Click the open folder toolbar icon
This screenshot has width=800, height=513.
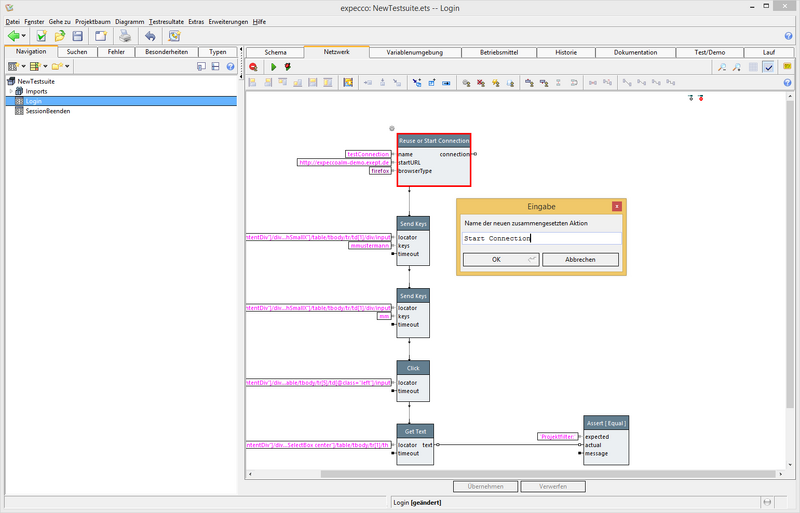pyautogui.click(x=60, y=36)
